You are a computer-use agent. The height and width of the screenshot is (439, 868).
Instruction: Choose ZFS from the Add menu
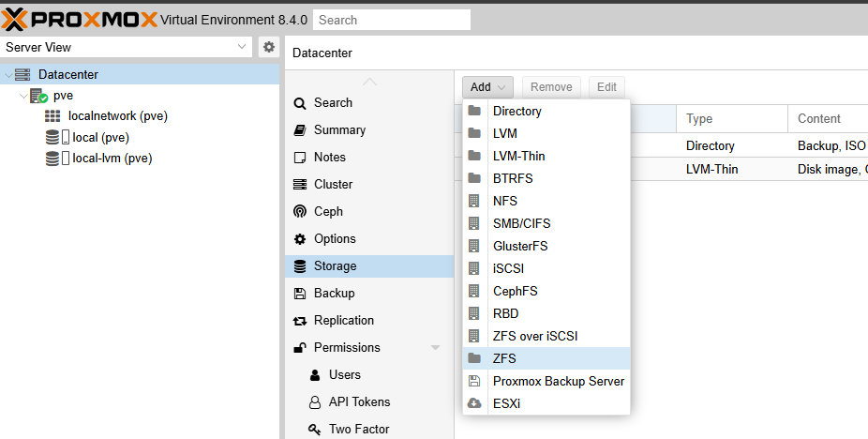504,358
